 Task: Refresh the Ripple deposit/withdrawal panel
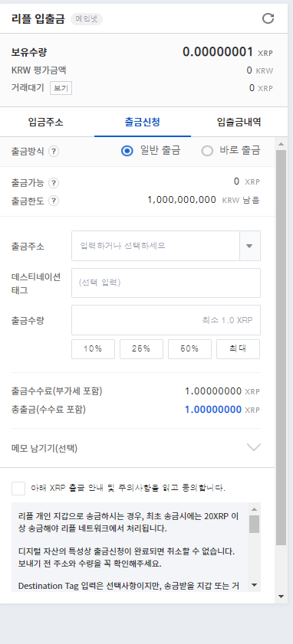point(268,18)
